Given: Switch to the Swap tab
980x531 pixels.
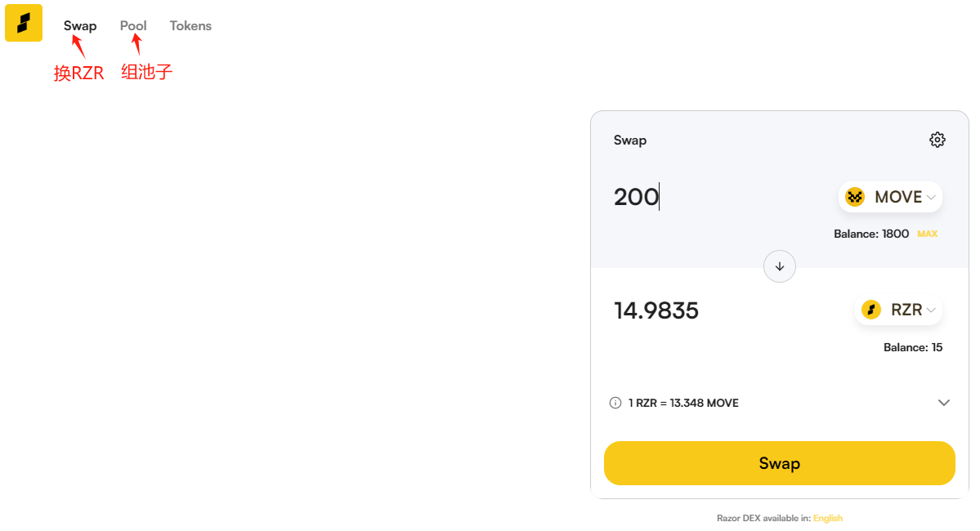Looking at the screenshot, I should [80, 25].
